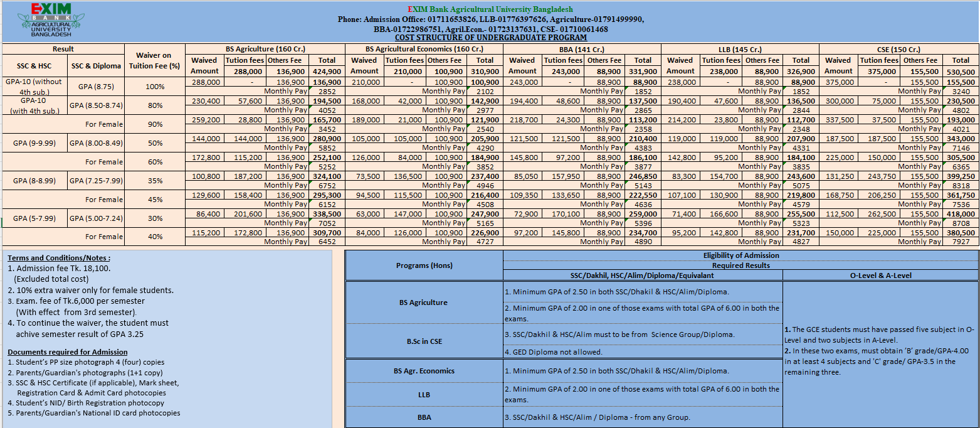Click the BBA total 331,900

click(643, 72)
